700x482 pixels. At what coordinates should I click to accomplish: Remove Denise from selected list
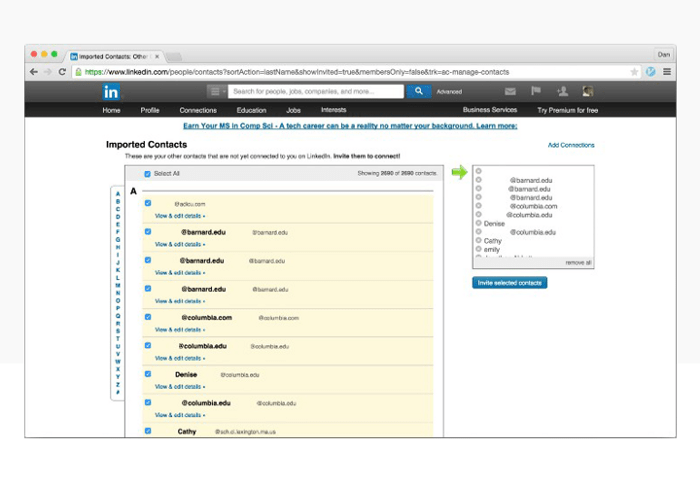(x=479, y=223)
